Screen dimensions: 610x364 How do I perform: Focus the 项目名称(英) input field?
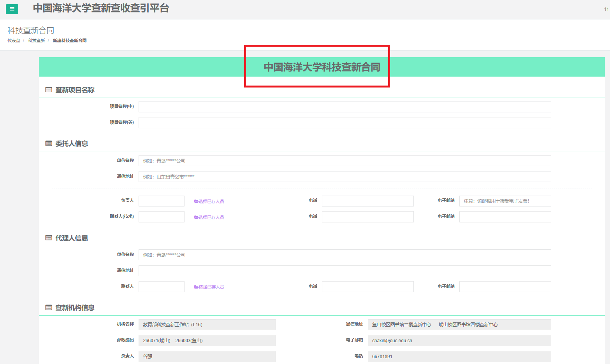(345, 122)
